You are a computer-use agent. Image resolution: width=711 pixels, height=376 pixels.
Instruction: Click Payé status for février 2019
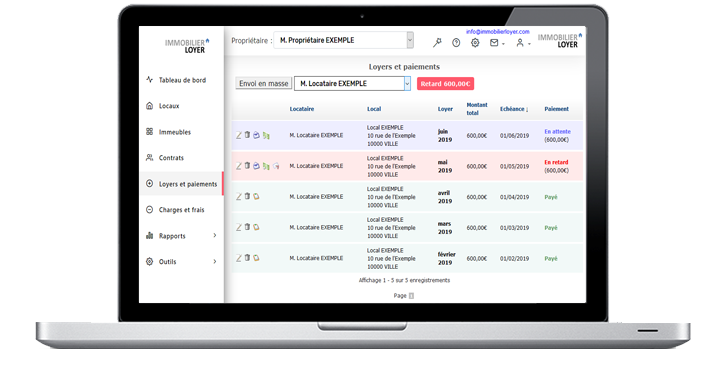coord(551,259)
